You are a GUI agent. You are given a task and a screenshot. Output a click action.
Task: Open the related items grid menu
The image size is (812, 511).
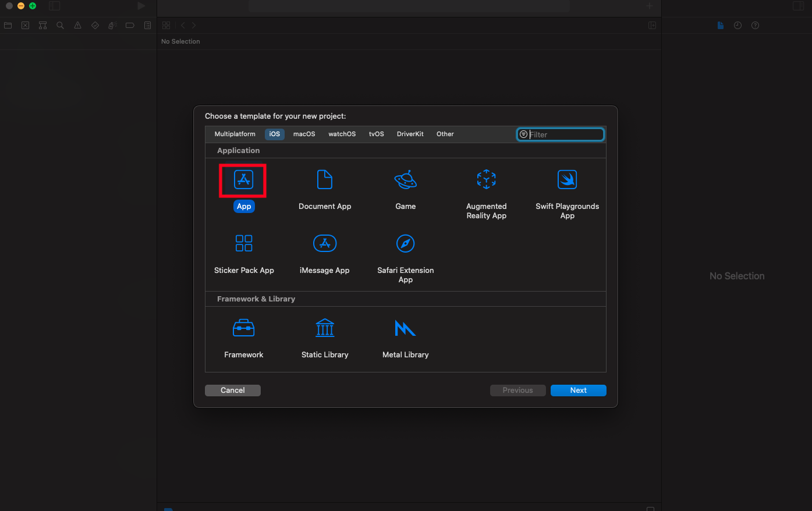tap(166, 26)
